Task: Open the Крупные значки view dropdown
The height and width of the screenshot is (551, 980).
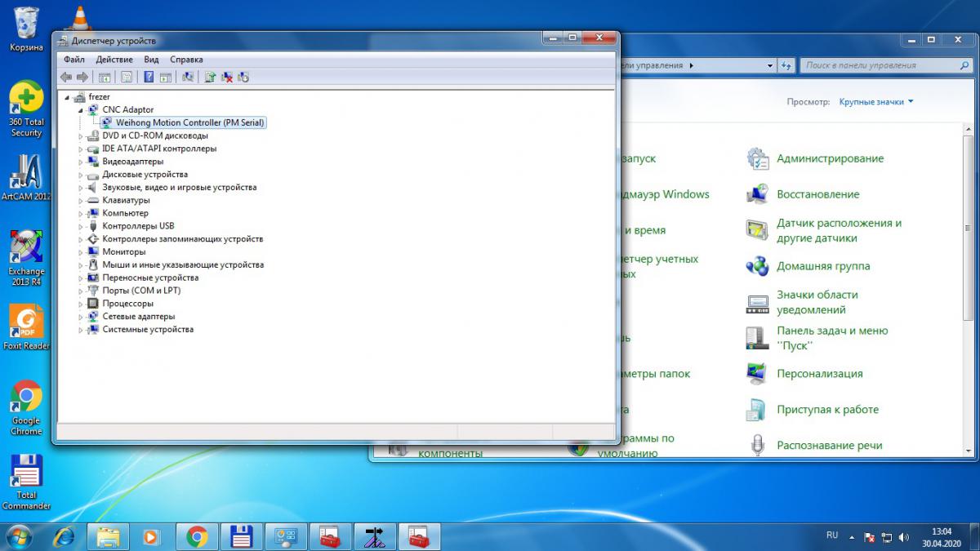Action: click(x=876, y=102)
